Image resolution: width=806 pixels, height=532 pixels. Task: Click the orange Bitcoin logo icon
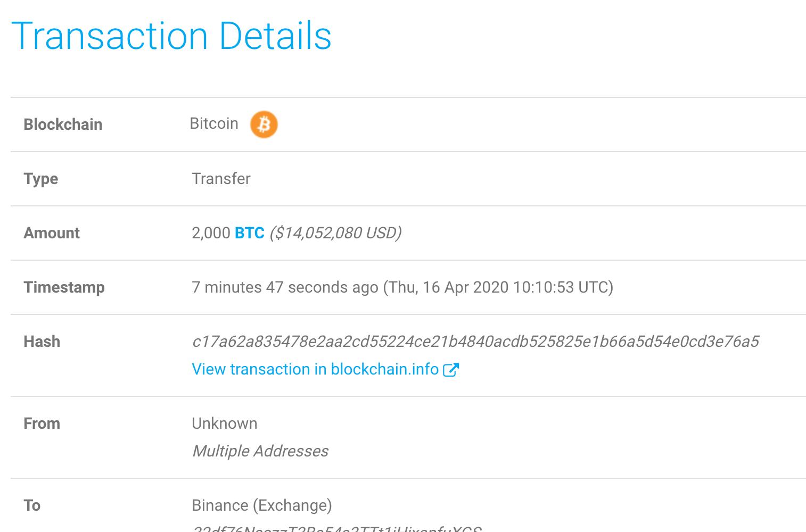[264, 124]
